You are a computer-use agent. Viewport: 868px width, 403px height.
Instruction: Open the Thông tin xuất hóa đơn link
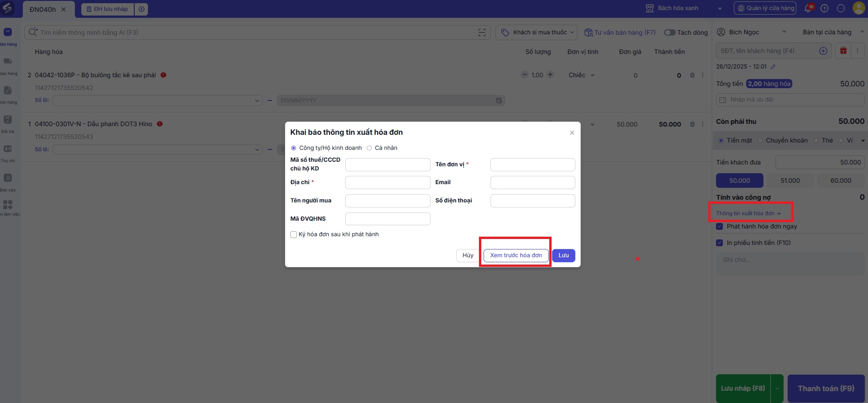point(748,213)
